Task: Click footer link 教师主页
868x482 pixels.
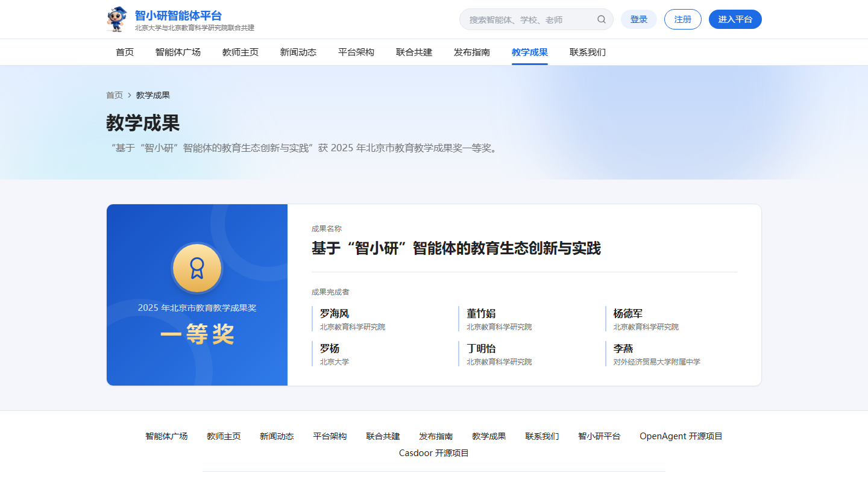Action: point(224,436)
